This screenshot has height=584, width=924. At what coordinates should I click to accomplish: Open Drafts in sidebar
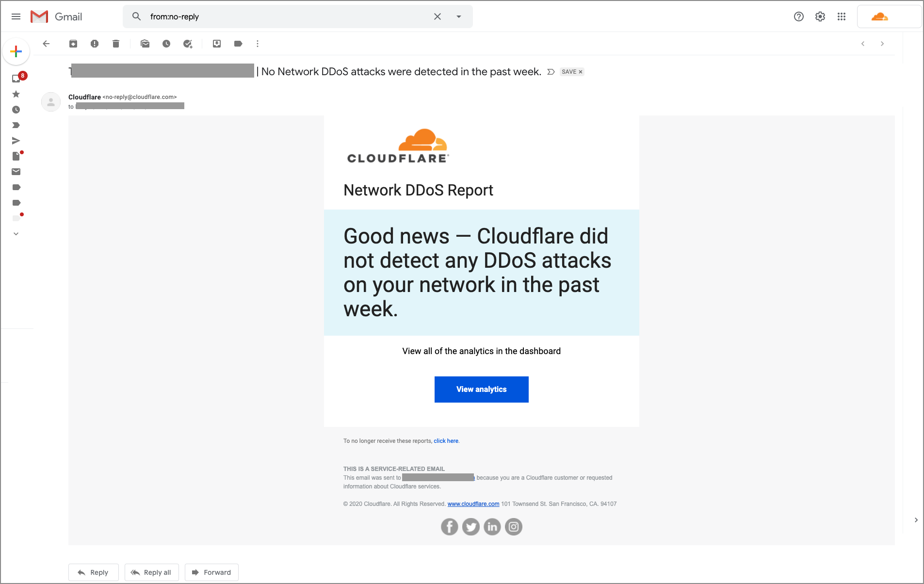click(x=16, y=156)
